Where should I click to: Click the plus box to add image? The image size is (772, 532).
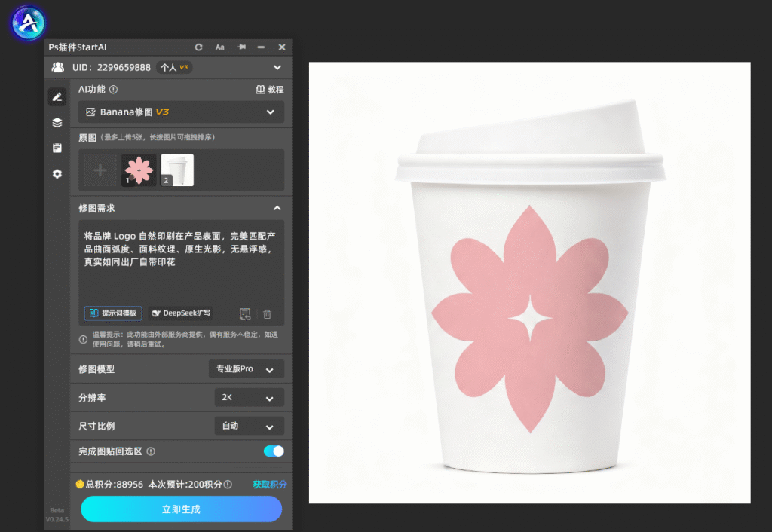[x=100, y=170]
